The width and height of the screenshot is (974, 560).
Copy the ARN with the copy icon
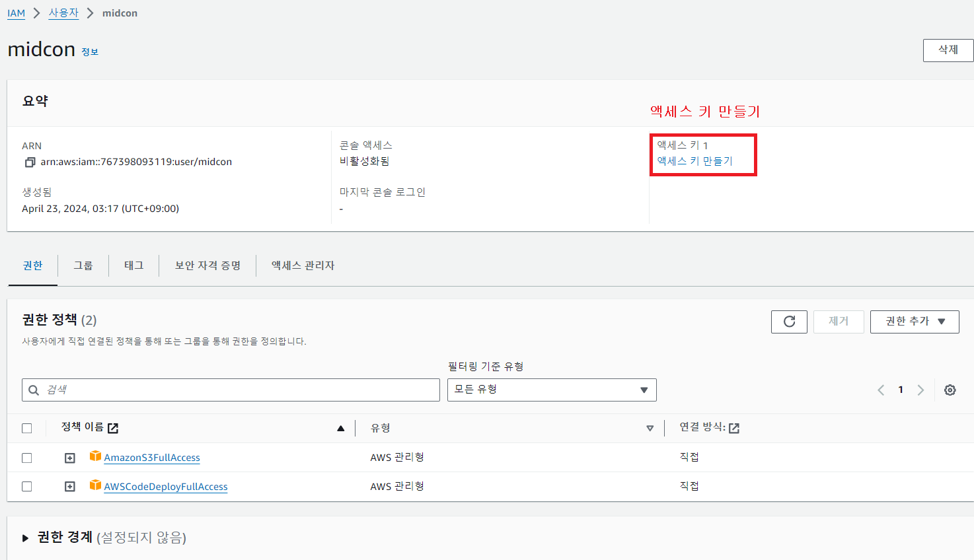point(30,162)
